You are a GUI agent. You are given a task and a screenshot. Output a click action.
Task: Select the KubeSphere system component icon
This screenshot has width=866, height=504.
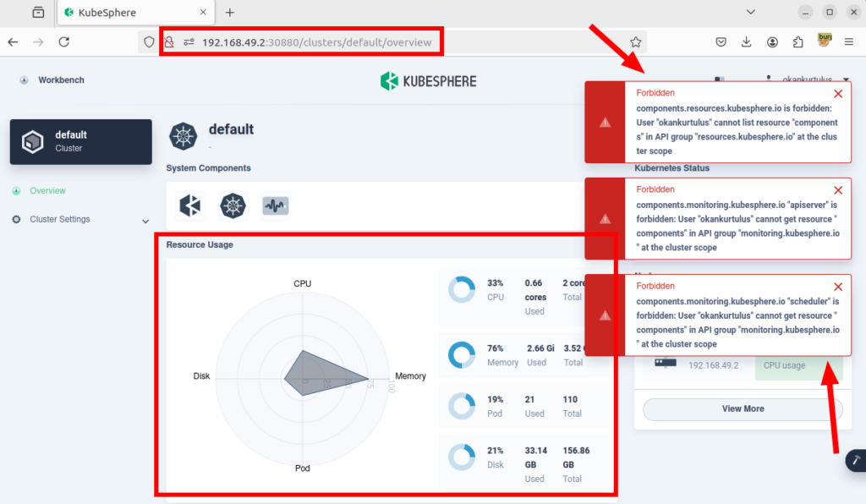[x=190, y=205]
